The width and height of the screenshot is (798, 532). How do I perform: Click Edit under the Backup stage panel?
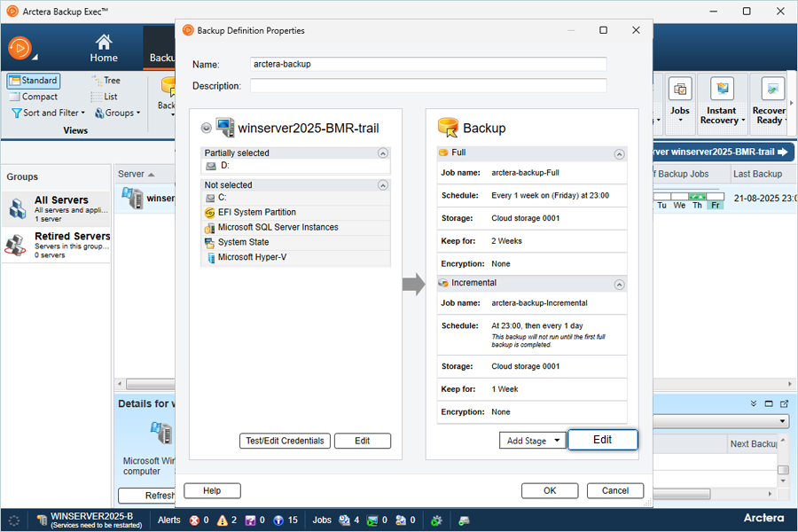[603, 440]
